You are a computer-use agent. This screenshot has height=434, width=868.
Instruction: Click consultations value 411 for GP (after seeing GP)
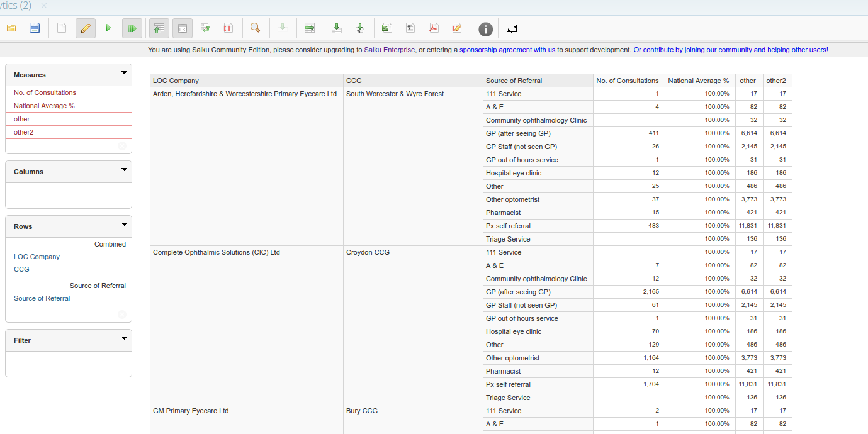pyautogui.click(x=629, y=133)
